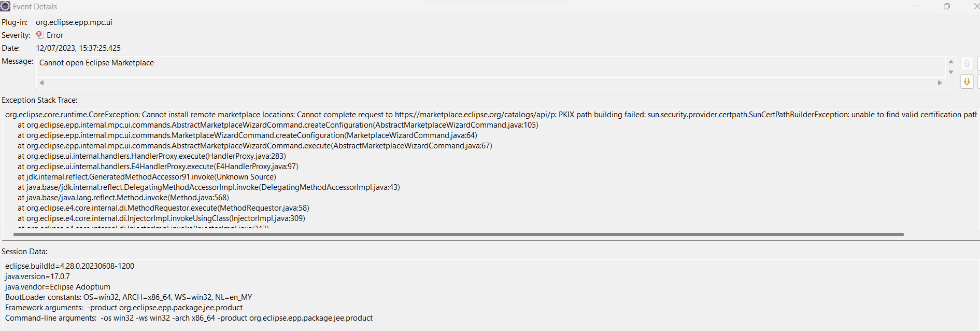Restore down the Event Details window
Viewport: 980px width, 331px height.
click(947, 6)
